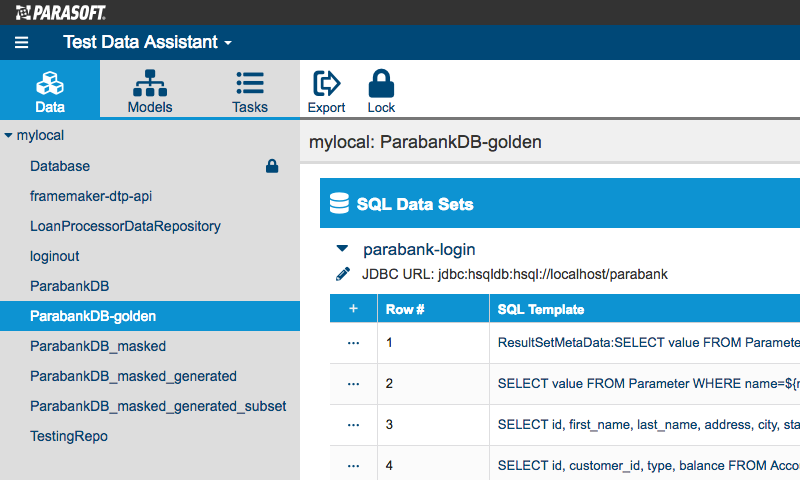Select the ParabankDB repository
The width and height of the screenshot is (800, 480).
click(69, 286)
